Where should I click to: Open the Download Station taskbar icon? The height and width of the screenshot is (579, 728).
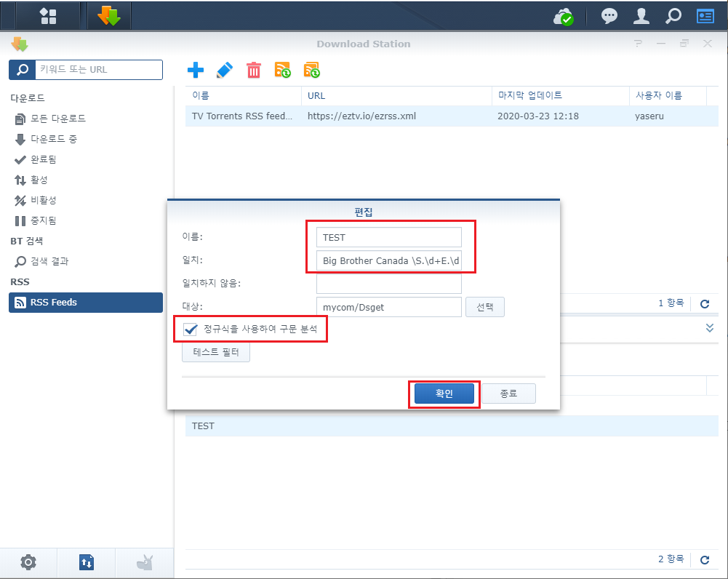[108, 16]
